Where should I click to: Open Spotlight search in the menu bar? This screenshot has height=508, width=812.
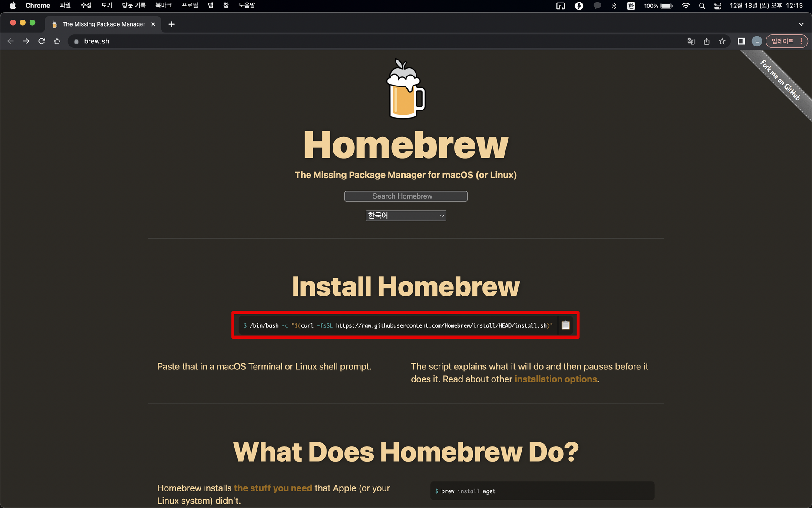[x=702, y=6]
